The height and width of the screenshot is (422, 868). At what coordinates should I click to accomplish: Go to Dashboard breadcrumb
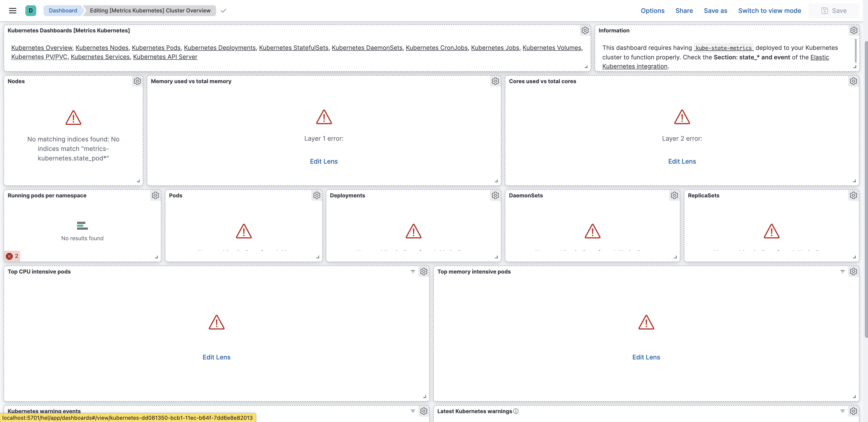[63, 10]
